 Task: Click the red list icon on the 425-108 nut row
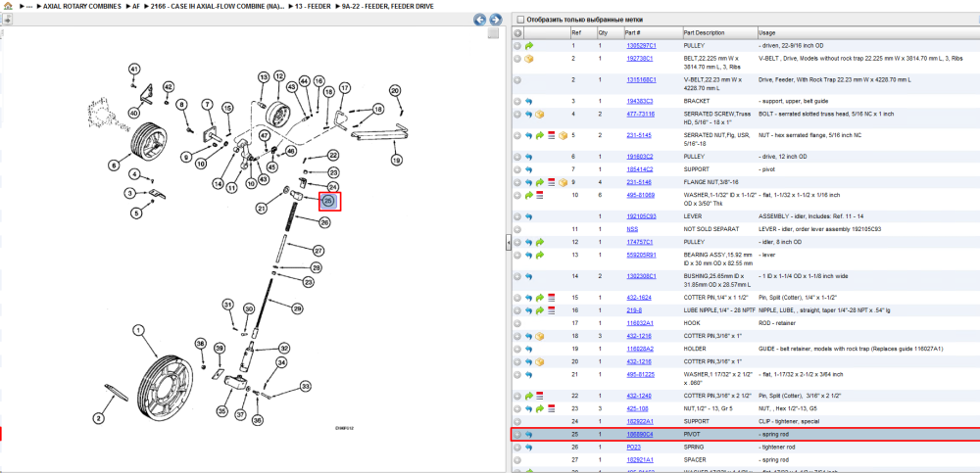(551, 408)
